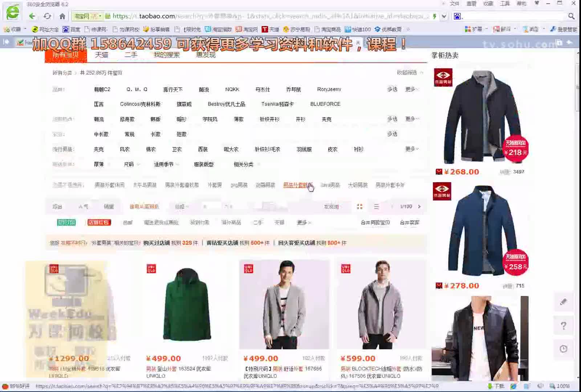The height and width of the screenshot is (392, 581).
Task: Go to browser home page icon
Action: pyautogui.click(x=62, y=16)
